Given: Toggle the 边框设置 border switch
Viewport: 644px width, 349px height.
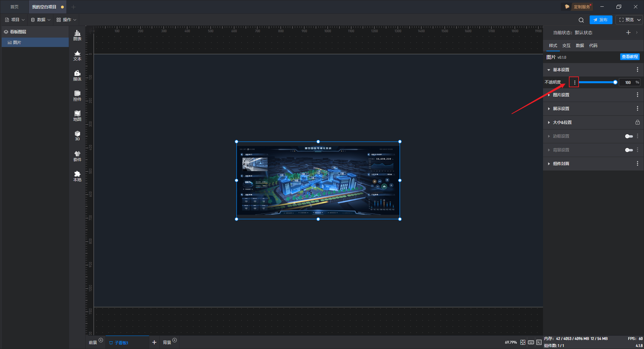Looking at the screenshot, I should tap(629, 136).
